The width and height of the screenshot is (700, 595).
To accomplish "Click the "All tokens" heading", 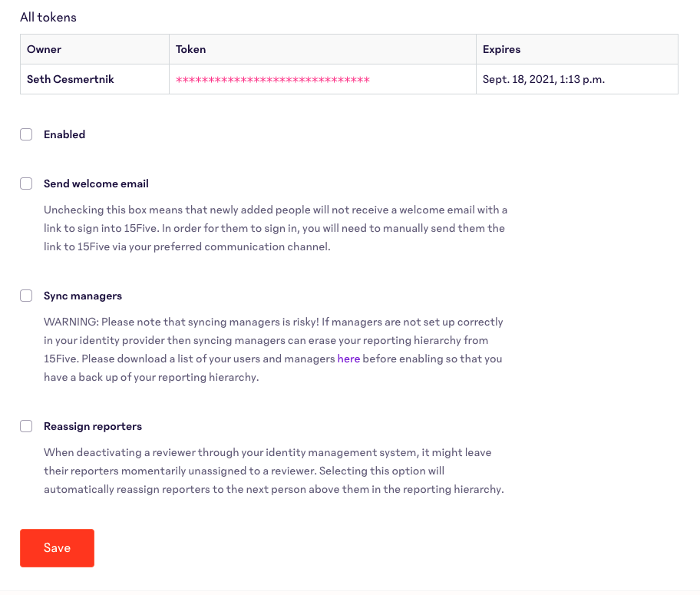I will tap(48, 17).
